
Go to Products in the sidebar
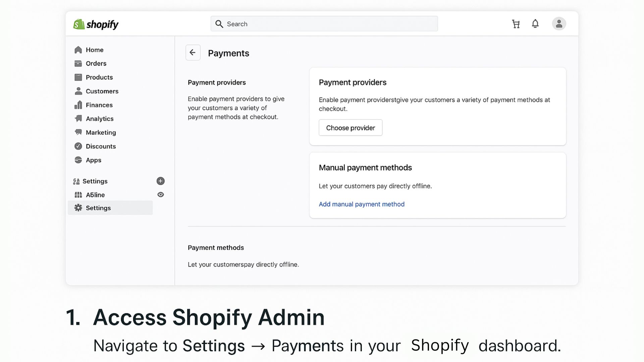[99, 77]
